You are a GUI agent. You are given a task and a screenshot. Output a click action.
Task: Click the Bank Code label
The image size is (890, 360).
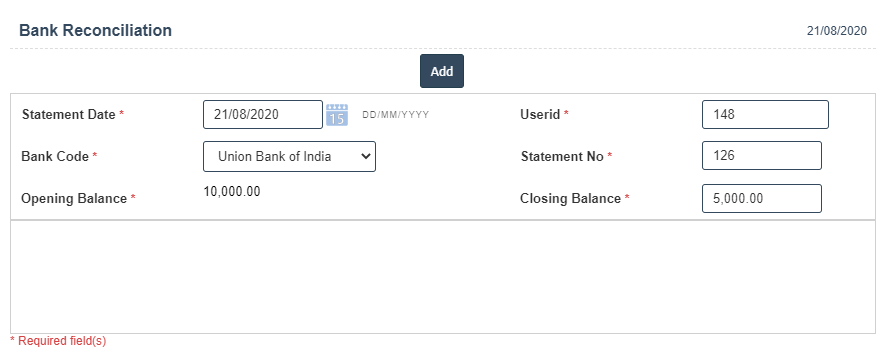pyautogui.click(x=54, y=157)
